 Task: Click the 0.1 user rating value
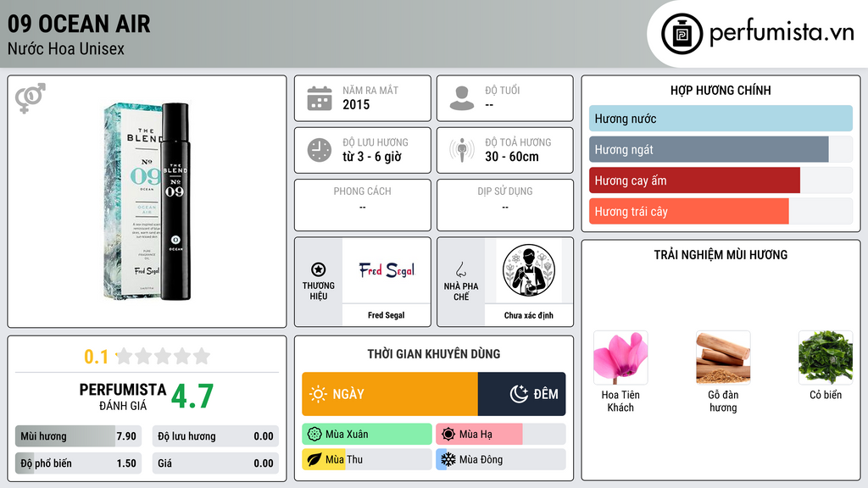pos(97,357)
